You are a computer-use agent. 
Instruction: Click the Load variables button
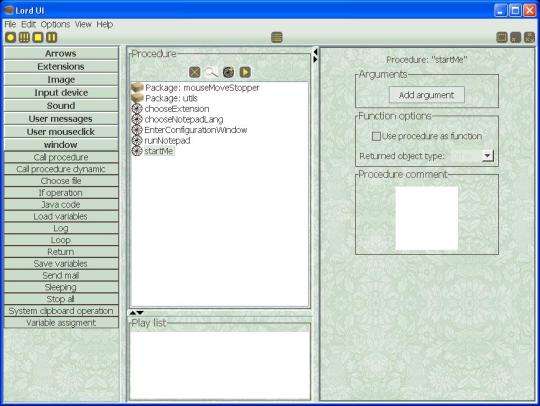click(x=61, y=216)
